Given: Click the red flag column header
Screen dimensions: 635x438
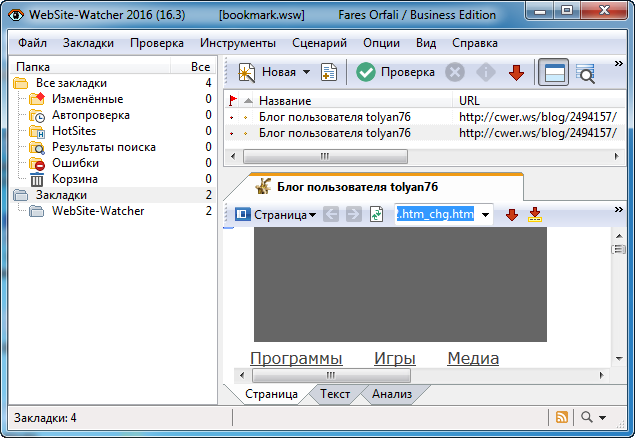Looking at the screenshot, I should [233, 101].
